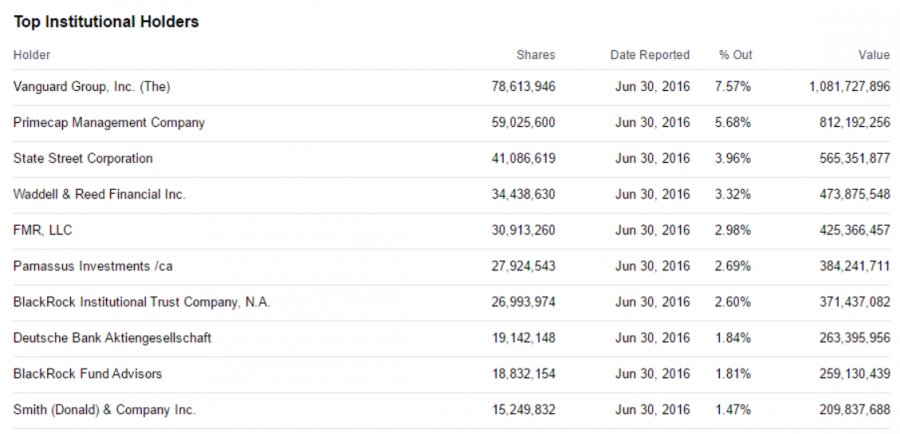Image resolution: width=900 pixels, height=434 pixels.
Task: Click the 1.81% out value
Action: click(x=733, y=374)
